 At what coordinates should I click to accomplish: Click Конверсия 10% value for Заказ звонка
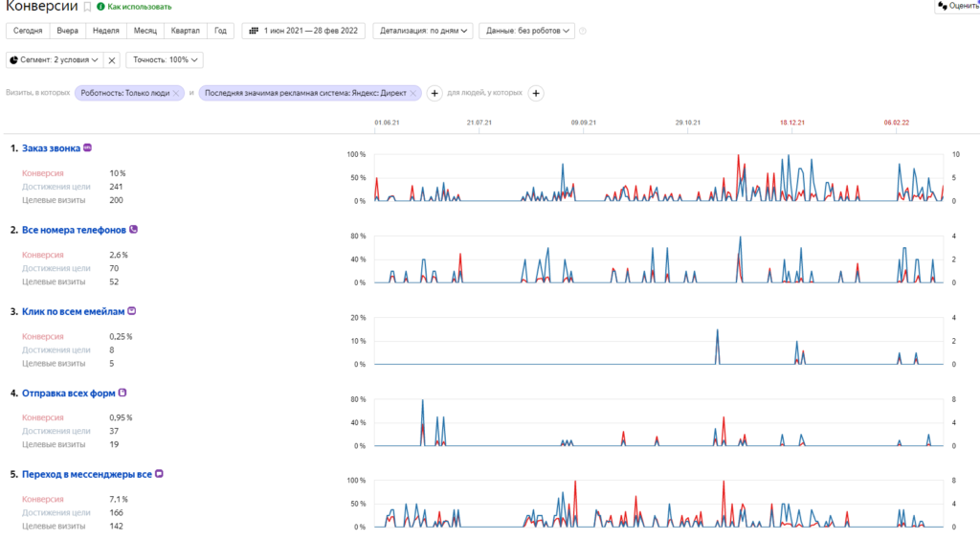point(118,173)
